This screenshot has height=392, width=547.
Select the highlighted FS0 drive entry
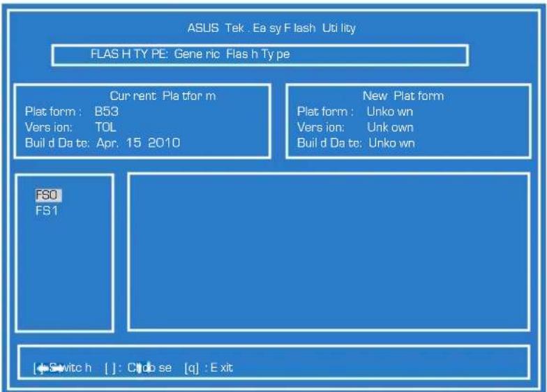point(49,195)
